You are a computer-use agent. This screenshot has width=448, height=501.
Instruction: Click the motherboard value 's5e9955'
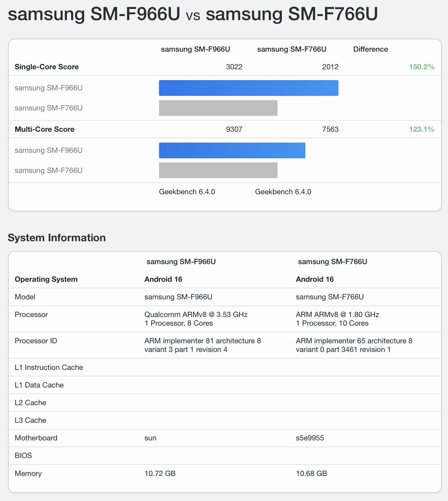point(310,438)
